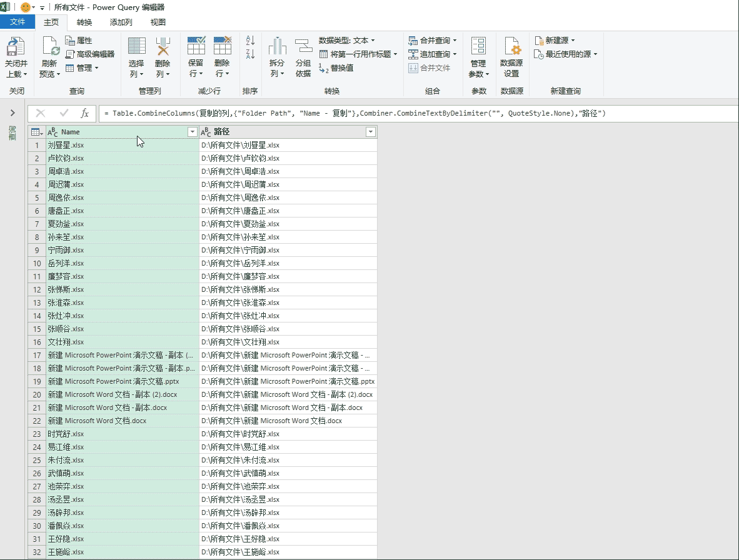The image size is (739, 560).
Task: Click cell 新建 Microsoft Word 文档.docx in Name
Action: tap(122, 421)
